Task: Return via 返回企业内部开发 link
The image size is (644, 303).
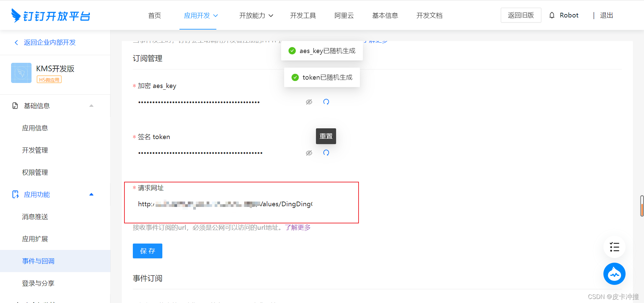Action: [50, 42]
